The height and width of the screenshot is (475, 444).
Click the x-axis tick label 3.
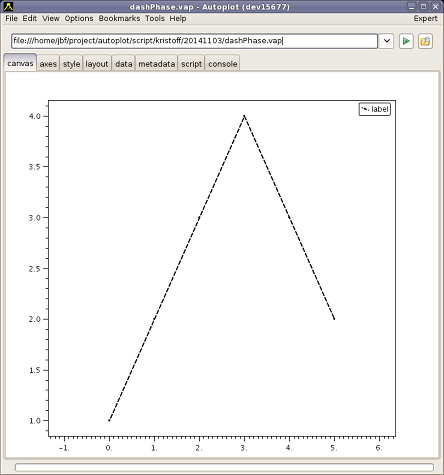click(x=244, y=448)
